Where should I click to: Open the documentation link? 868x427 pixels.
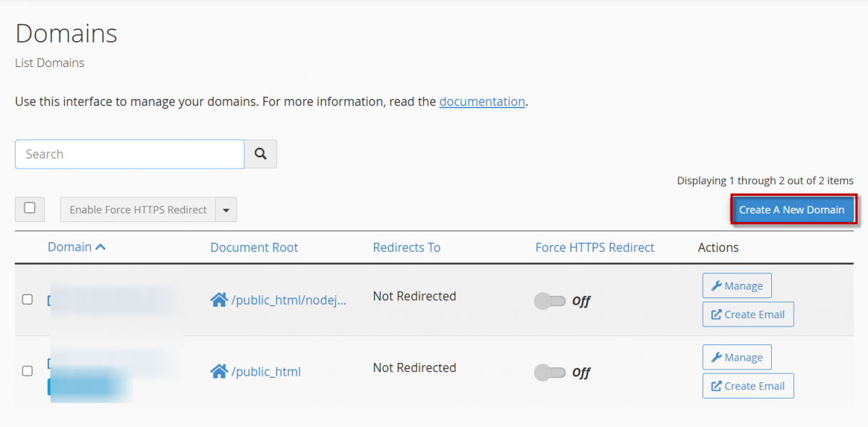(482, 102)
